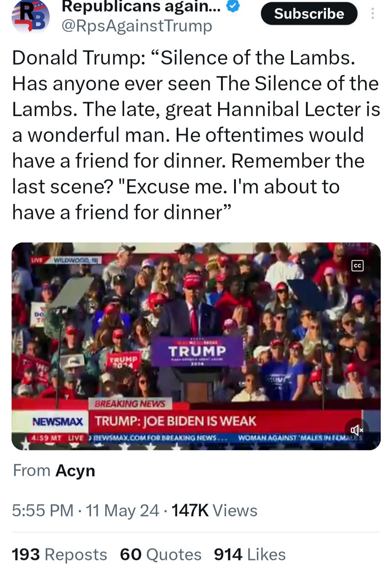Click the purple TRUMP podium sign in video

tap(197, 351)
